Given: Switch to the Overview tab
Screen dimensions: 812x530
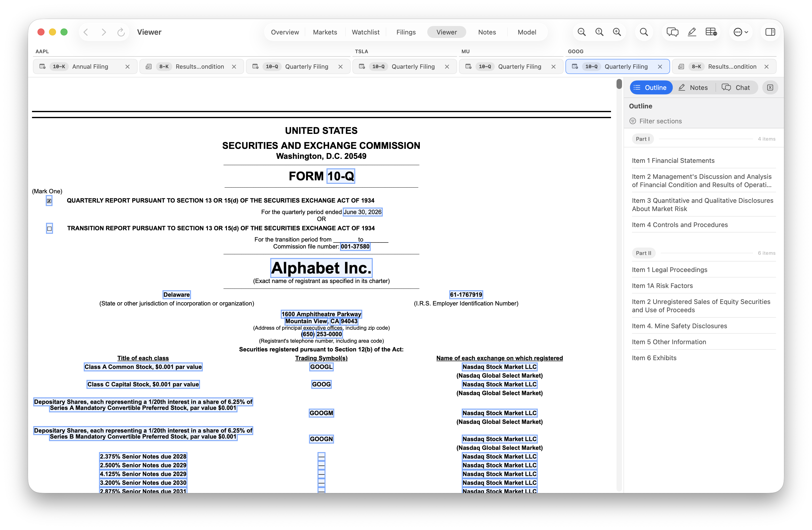Looking at the screenshot, I should point(285,32).
